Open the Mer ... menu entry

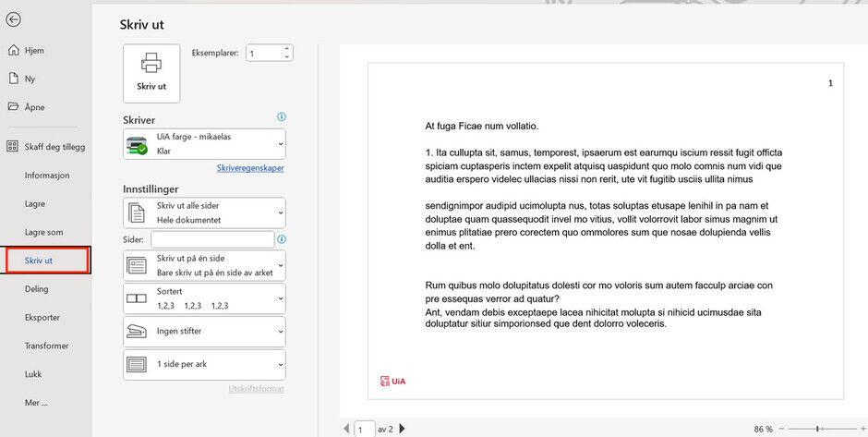[x=36, y=403]
